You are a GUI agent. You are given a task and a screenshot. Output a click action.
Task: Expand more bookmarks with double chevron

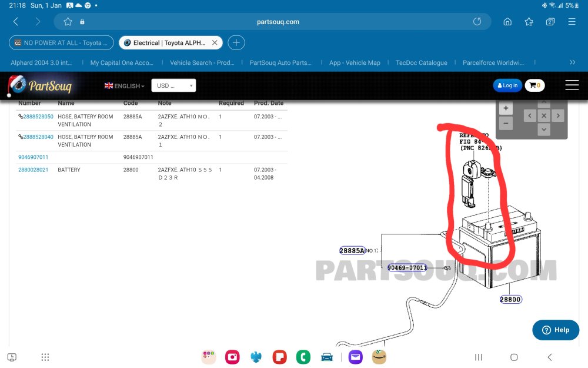pyautogui.click(x=572, y=62)
